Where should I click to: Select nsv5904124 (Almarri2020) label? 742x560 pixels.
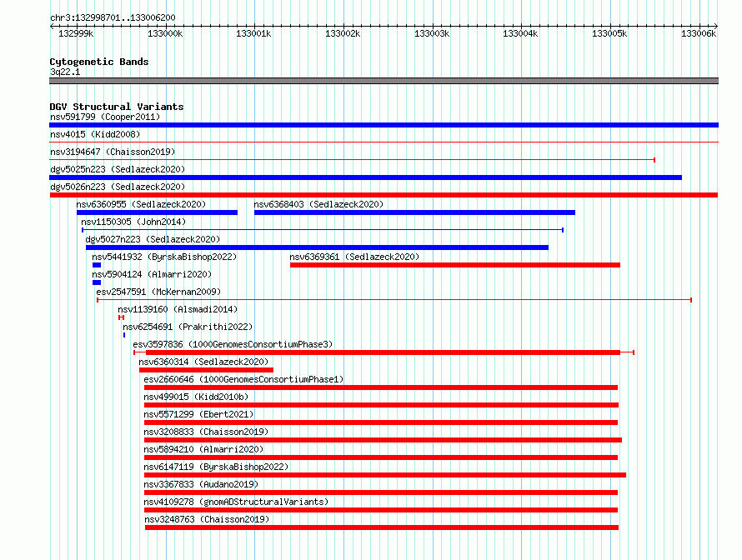tap(152, 274)
